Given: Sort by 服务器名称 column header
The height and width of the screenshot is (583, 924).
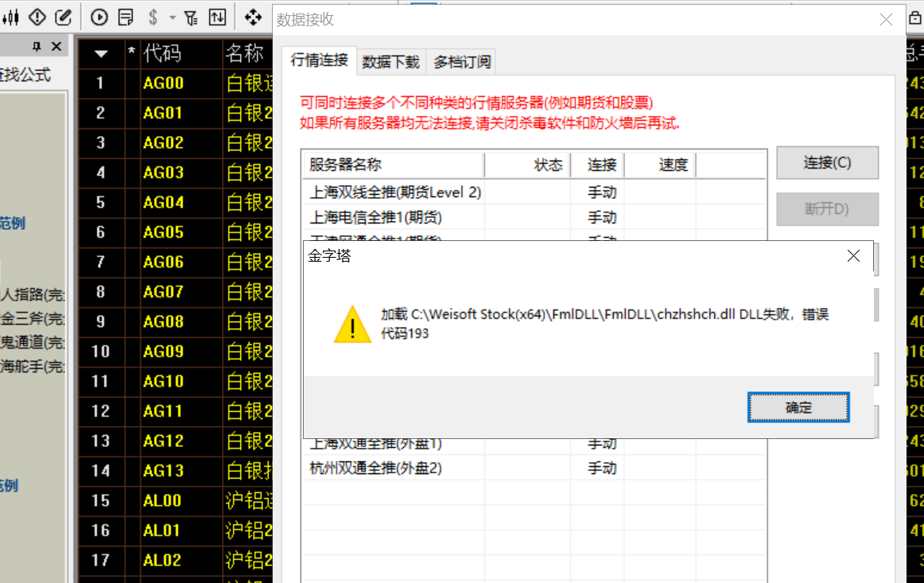Looking at the screenshot, I should (x=393, y=165).
